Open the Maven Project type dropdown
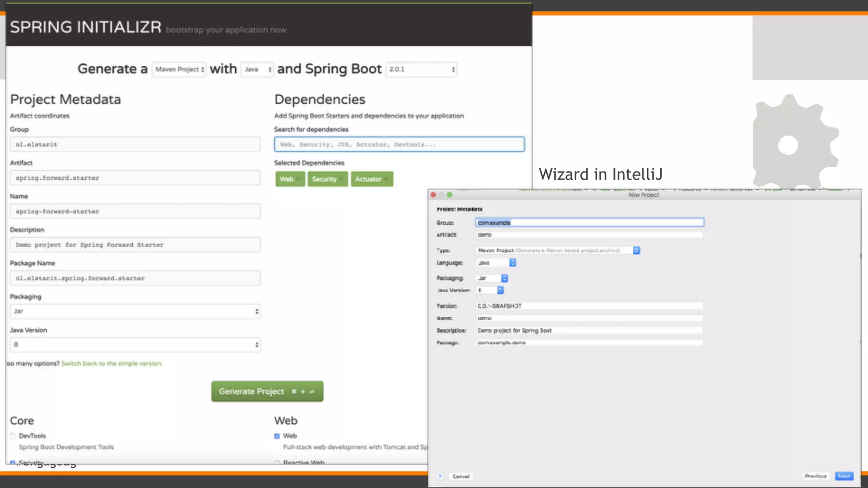Image resolution: width=868 pixels, height=488 pixels. coord(179,69)
